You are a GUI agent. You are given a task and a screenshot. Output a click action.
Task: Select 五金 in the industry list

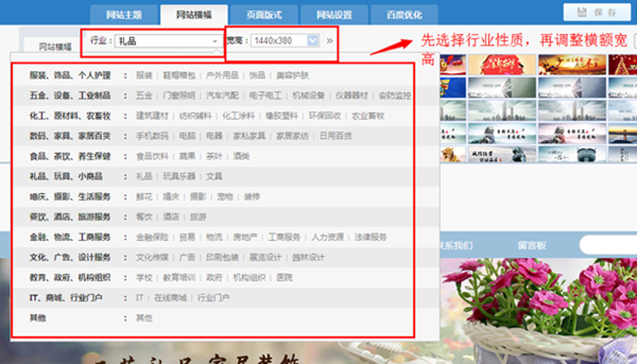coord(144,96)
